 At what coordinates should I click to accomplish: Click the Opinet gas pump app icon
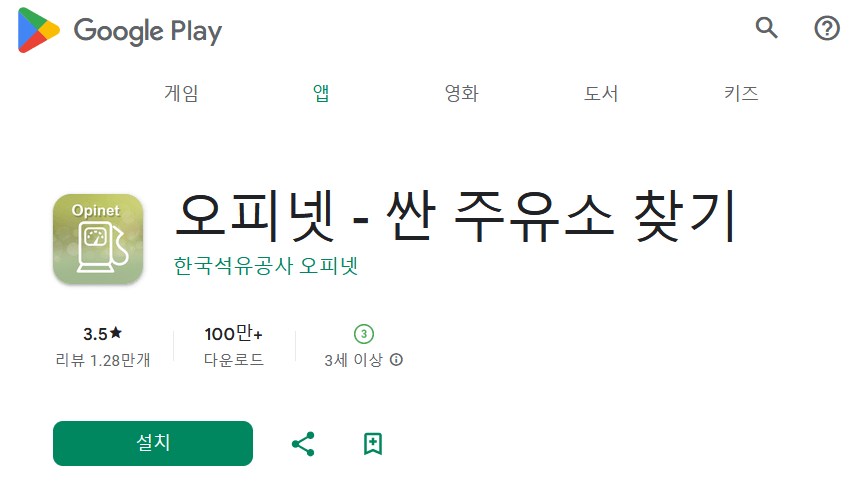[98, 238]
